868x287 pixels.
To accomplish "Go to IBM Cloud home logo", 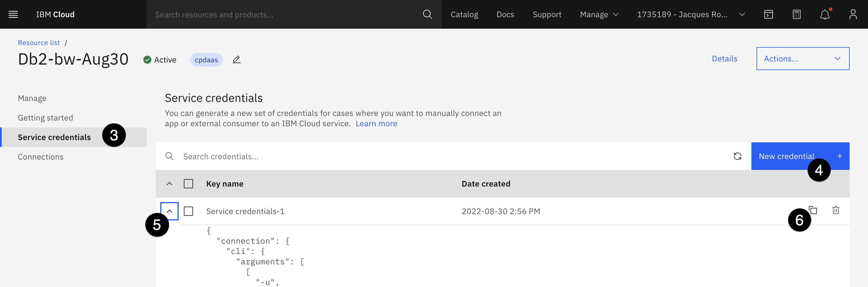I will (x=55, y=14).
